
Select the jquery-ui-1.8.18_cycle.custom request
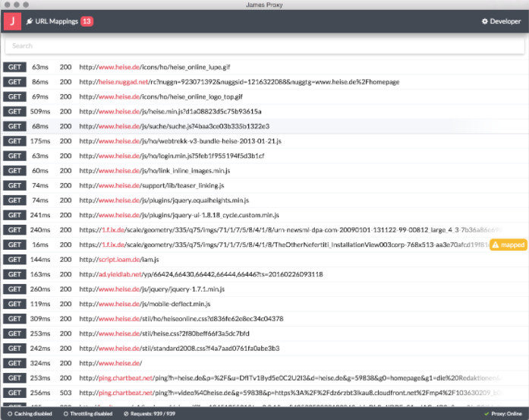(264, 215)
